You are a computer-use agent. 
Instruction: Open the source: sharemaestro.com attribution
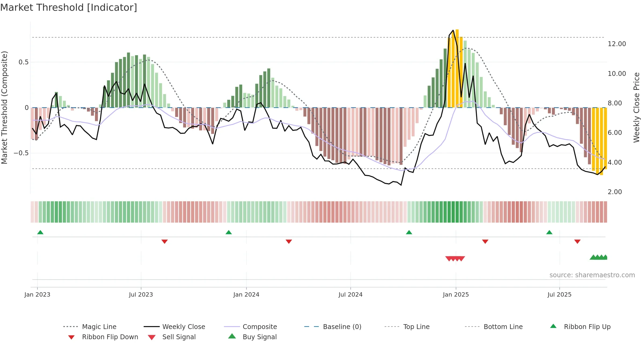pos(592,275)
